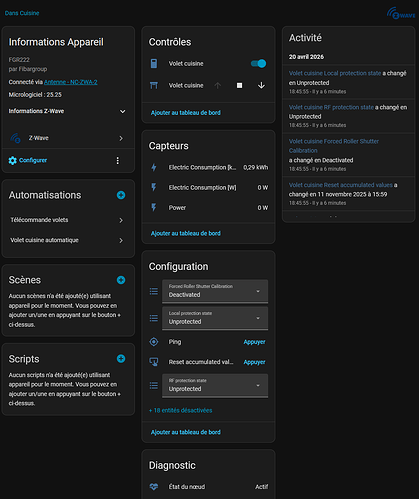
Task: Add a new script with plus icon
Action: click(x=121, y=359)
